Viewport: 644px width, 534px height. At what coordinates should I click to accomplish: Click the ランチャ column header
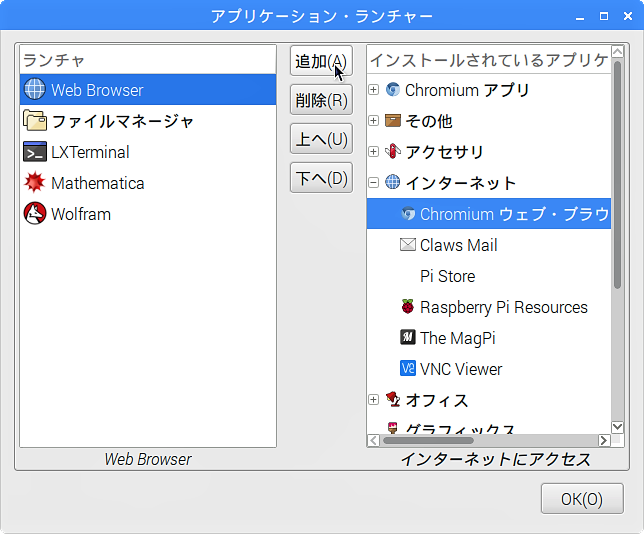pyautogui.click(x=148, y=60)
